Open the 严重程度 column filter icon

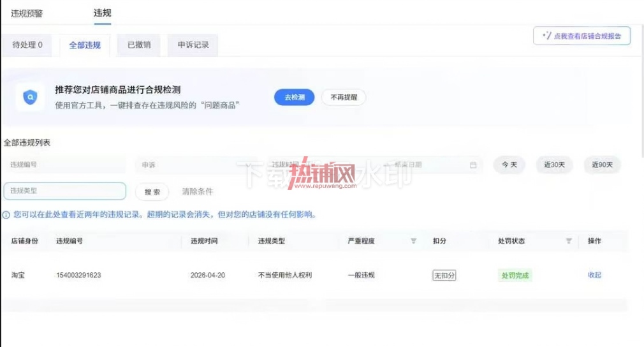(414, 240)
